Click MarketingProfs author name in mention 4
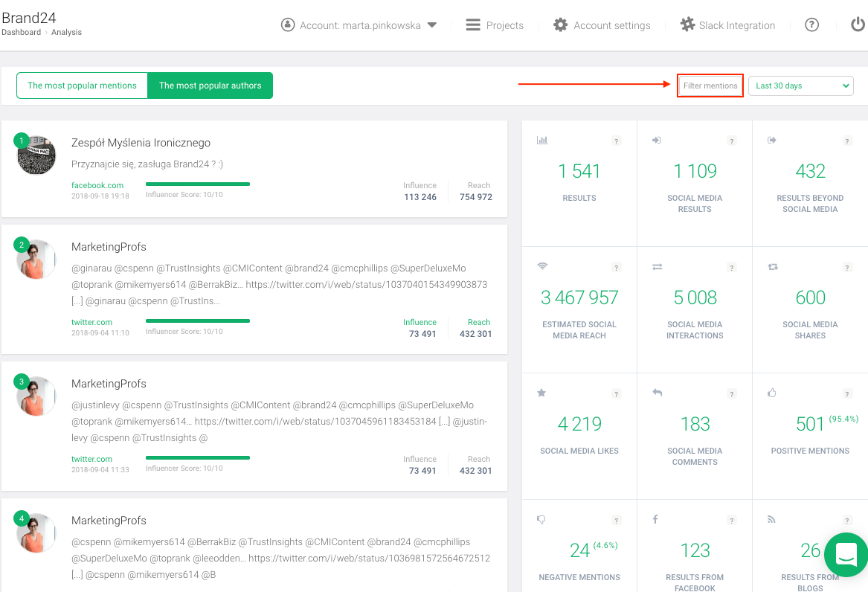868x592 pixels. point(109,520)
